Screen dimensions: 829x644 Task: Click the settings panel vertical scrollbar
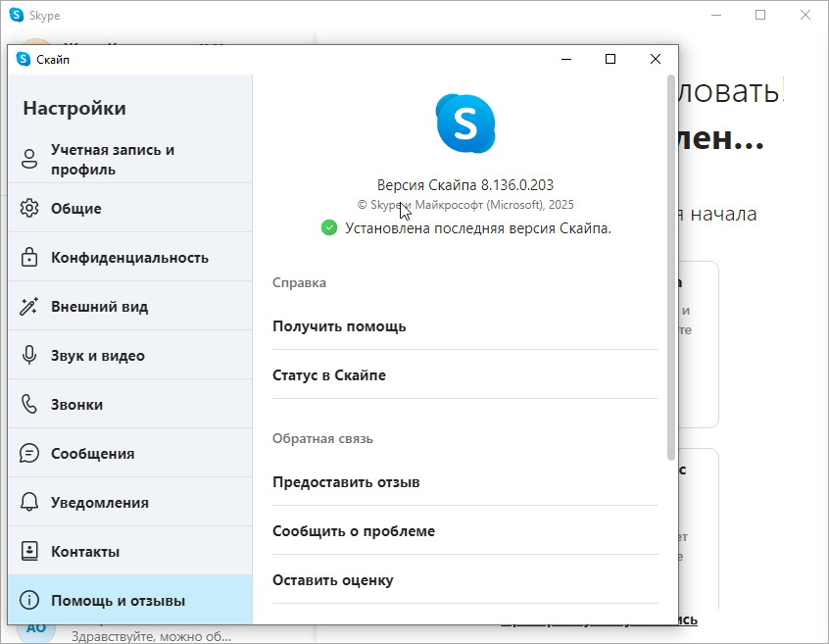pos(671,268)
